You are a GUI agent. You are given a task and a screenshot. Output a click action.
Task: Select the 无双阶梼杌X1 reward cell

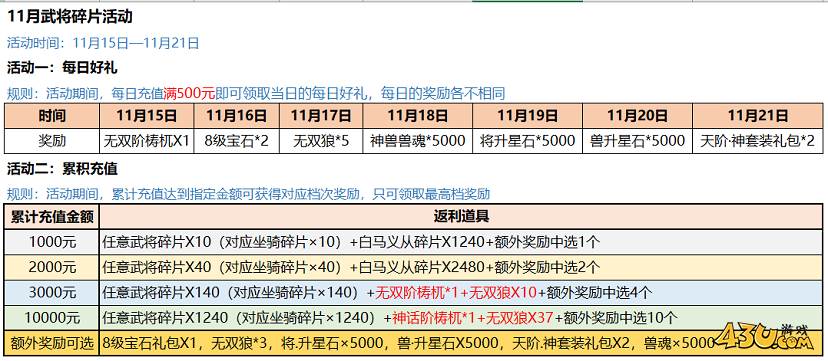pyautogui.click(x=147, y=141)
